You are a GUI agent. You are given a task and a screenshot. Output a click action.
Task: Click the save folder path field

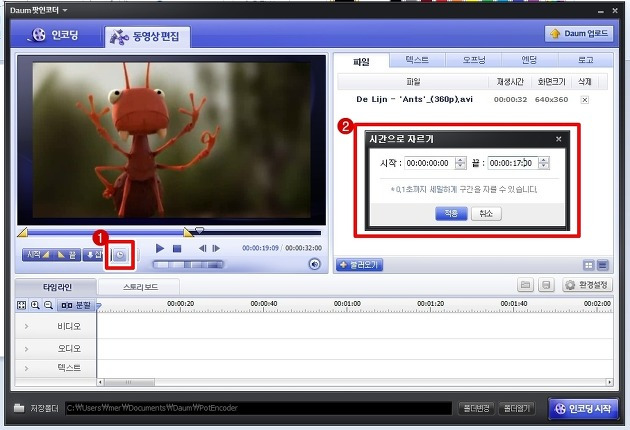[x=258, y=408]
